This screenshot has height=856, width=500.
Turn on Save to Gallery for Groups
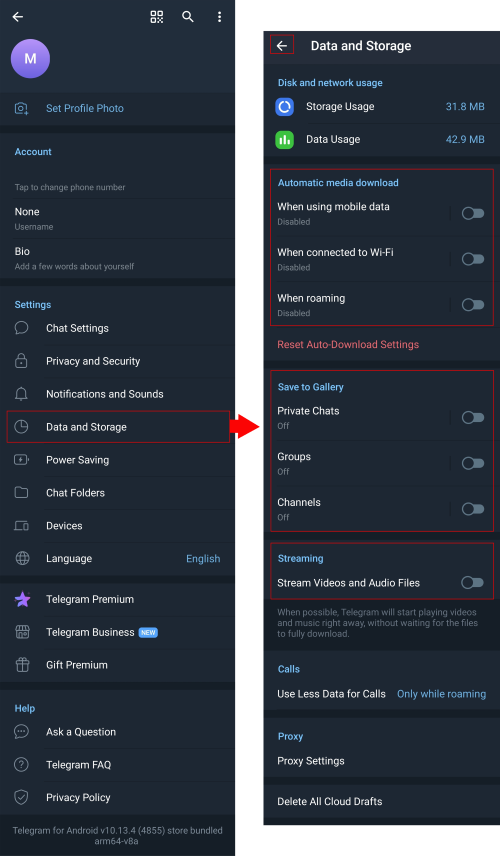pos(473,463)
